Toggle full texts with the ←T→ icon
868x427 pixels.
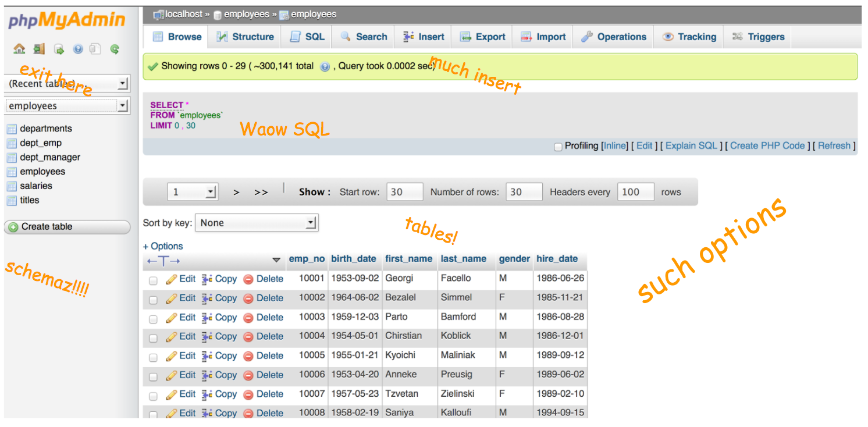click(x=163, y=261)
